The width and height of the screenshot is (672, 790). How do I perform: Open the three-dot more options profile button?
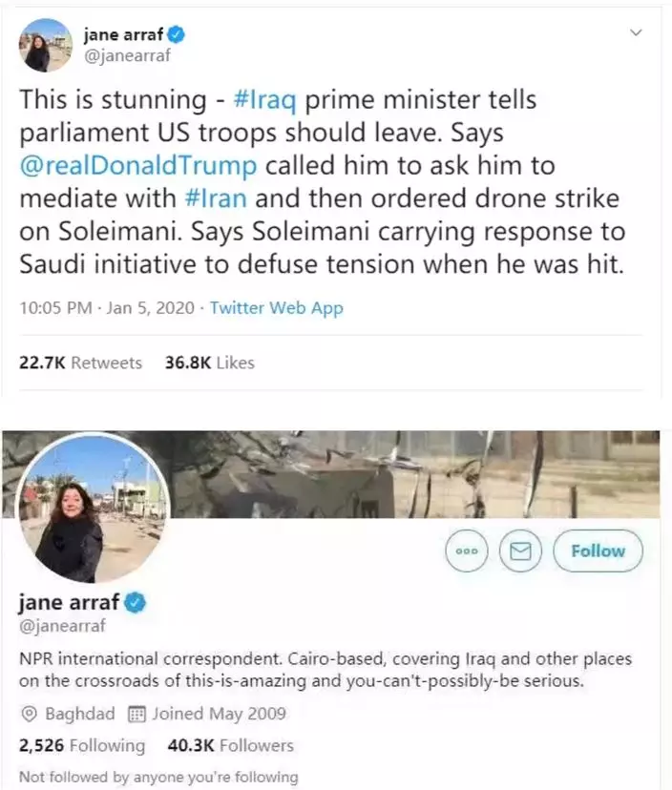pyautogui.click(x=466, y=551)
